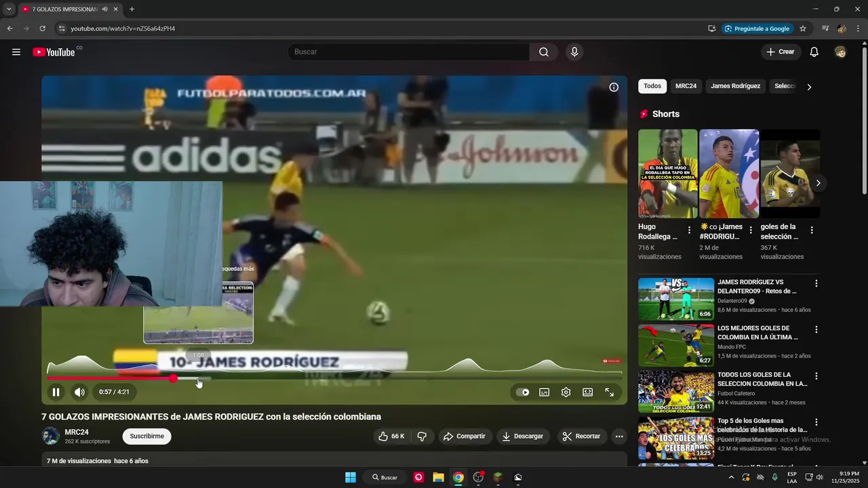This screenshot has width=868, height=488.
Task: Open TODOS LOS GOLES DE LA SELECCION thumbnail
Action: point(676,391)
